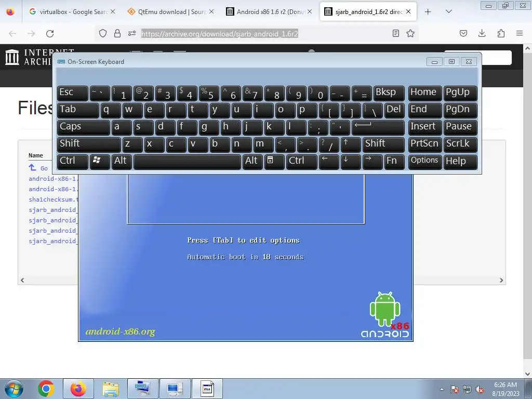Open tracking protection shield icon

(103, 33)
